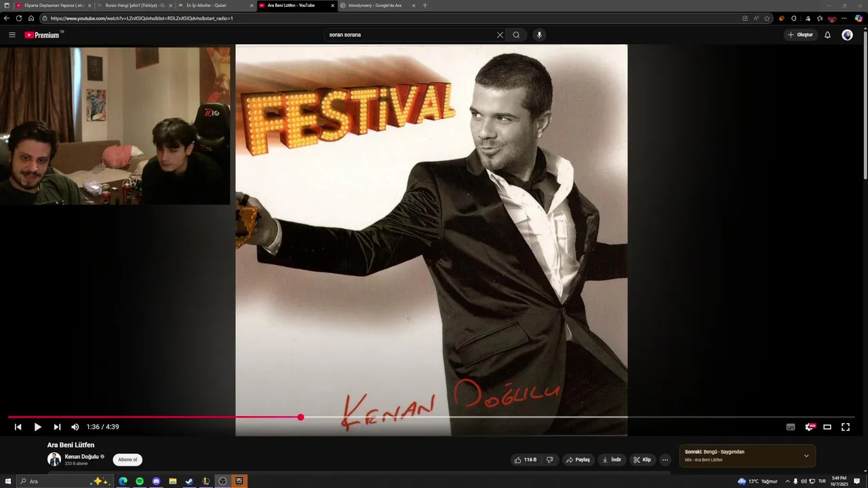Open player settings gear with HD badge
The image size is (868, 488).
click(810, 427)
